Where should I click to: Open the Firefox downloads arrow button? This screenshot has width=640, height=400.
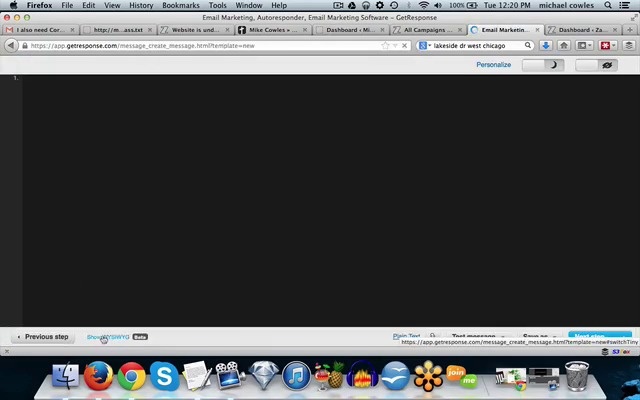pos(546,45)
